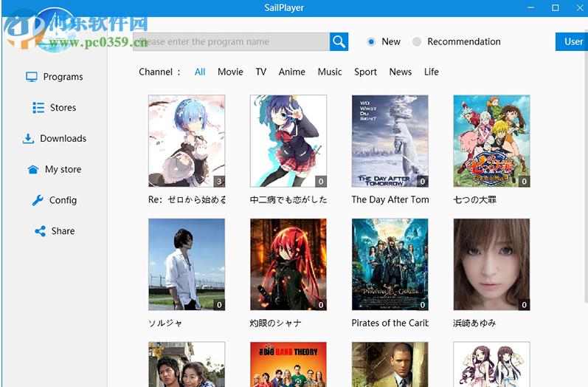Click the My store house icon

pos(33,169)
